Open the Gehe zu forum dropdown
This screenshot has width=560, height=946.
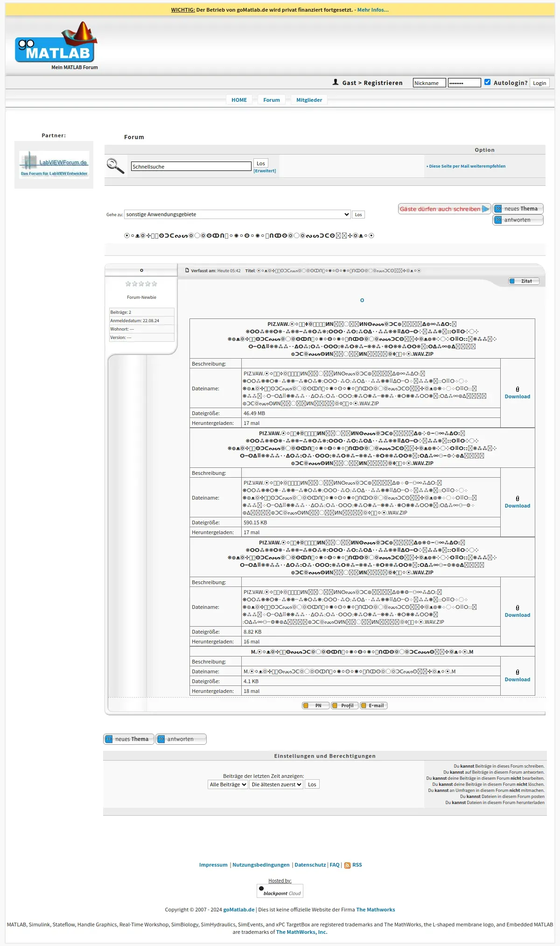[x=238, y=214]
